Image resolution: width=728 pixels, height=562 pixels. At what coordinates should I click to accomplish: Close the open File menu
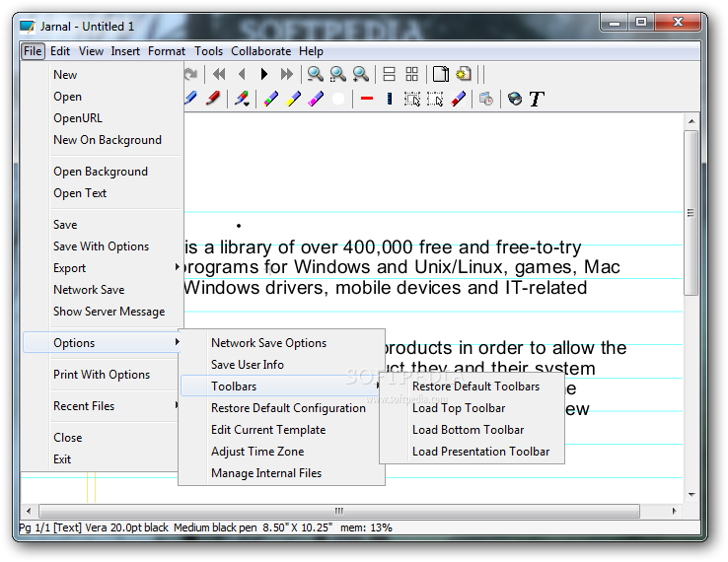pyautogui.click(x=33, y=51)
